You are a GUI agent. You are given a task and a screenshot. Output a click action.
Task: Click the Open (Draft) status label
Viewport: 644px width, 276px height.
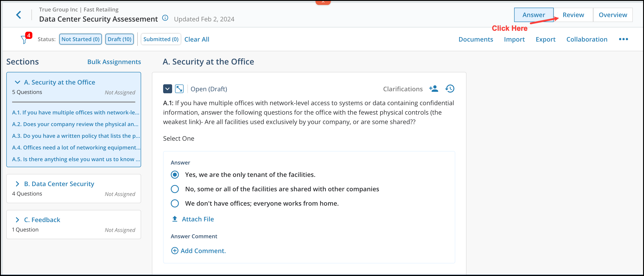pos(209,89)
